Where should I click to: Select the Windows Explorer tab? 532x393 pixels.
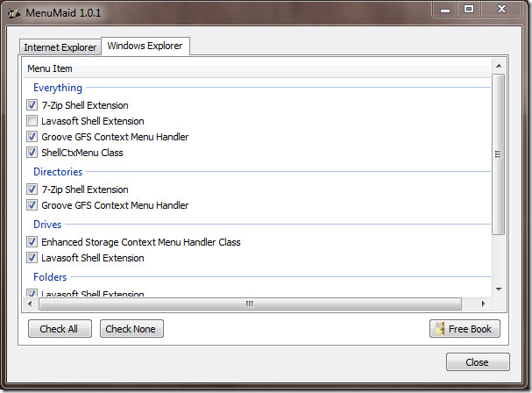click(x=145, y=46)
